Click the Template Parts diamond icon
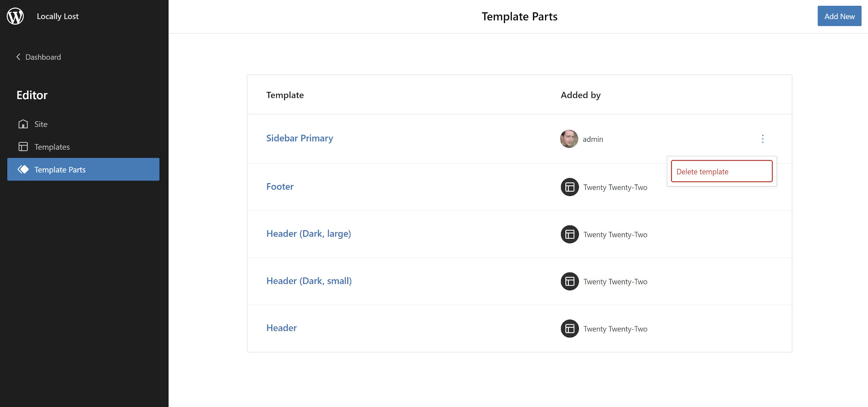This screenshot has height=407, width=868. (23, 169)
